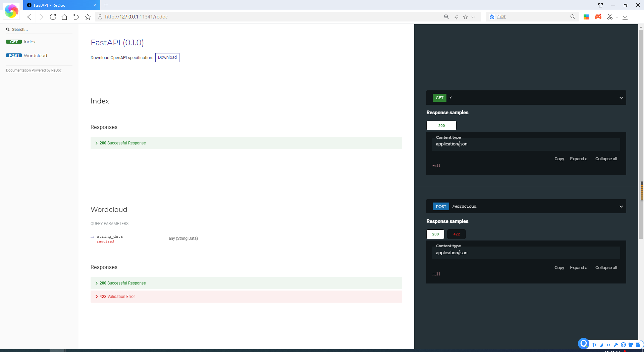Viewport: 644px width, 352px height.
Task: Toggle full/half width with the moon icon
Action: [x=601, y=345]
